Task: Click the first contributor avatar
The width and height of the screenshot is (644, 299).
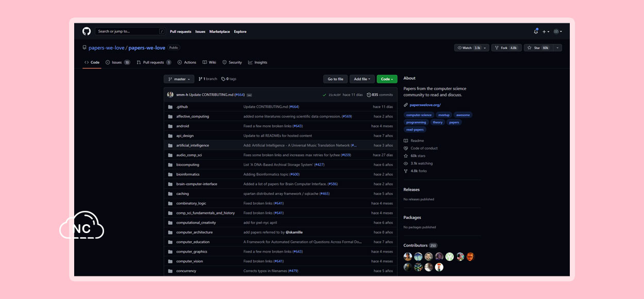Action: tap(408, 257)
